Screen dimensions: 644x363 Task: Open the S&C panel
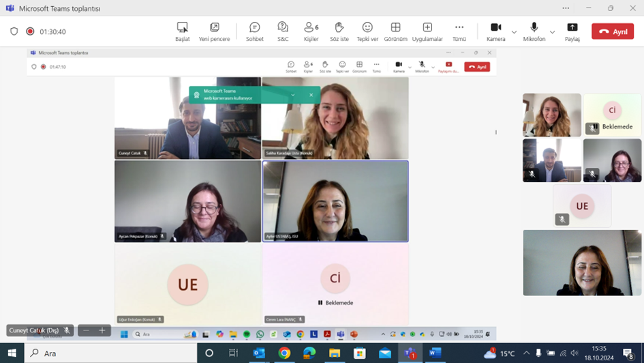pyautogui.click(x=283, y=31)
